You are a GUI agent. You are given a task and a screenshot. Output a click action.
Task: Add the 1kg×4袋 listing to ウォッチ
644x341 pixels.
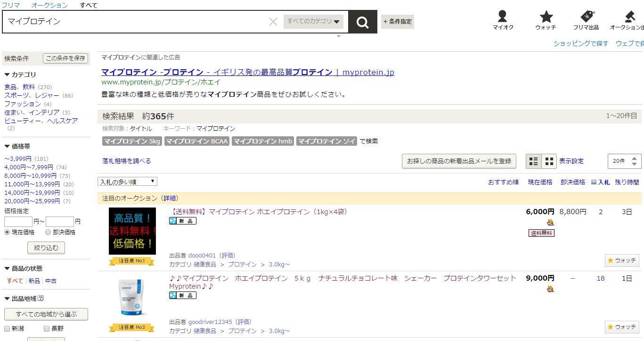[x=622, y=260]
